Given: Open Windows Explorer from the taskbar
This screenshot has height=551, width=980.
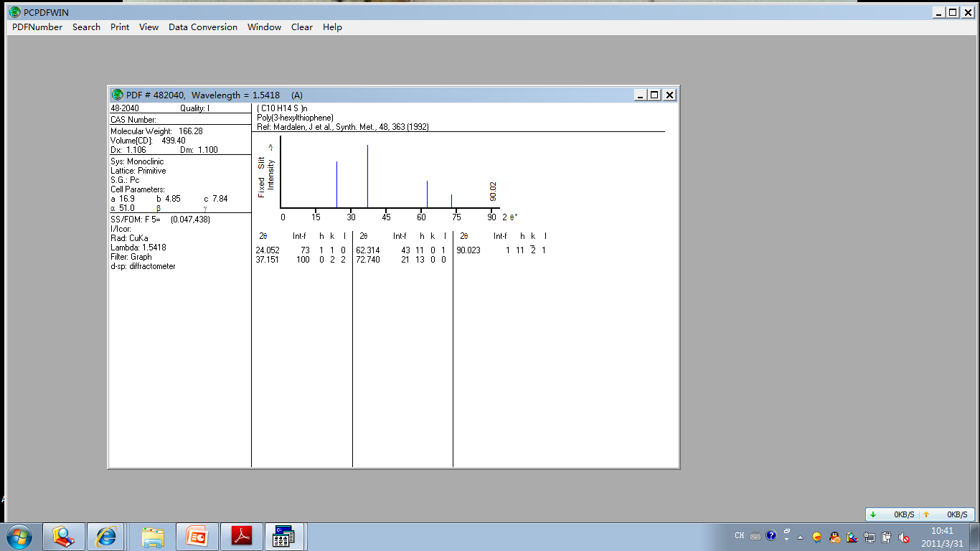Looking at the screenshot, I should [x=153, y=536].
